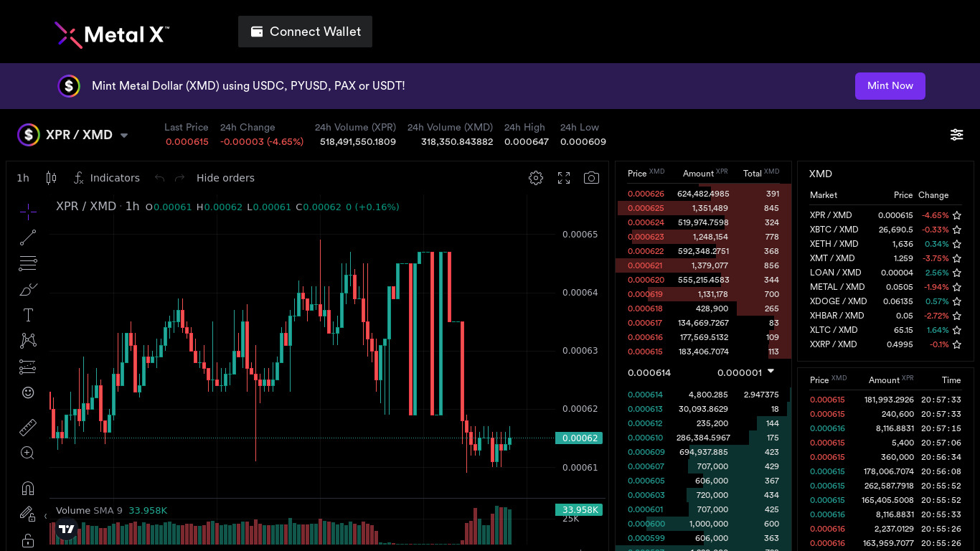Image resolution: width=980 pixels, height=551 pixels.
Task: Favorite the XHBAR / XMD market star
Action: (956, 316)
